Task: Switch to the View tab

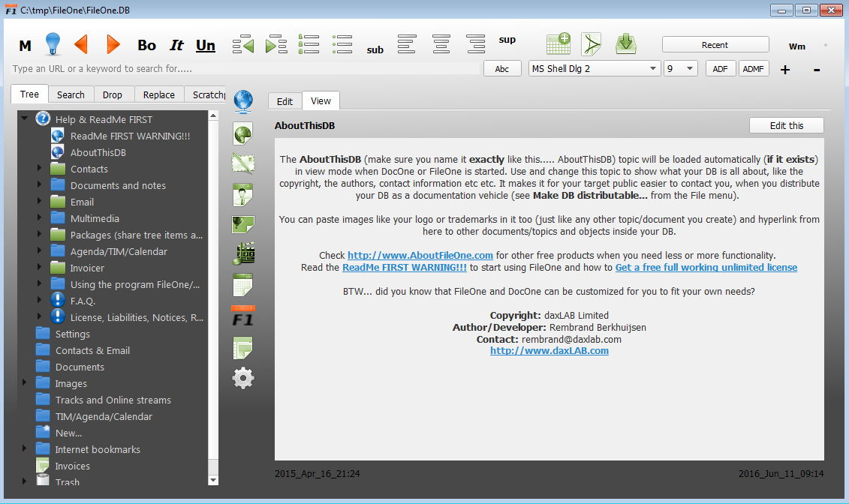Action: [x=321, y=101]
